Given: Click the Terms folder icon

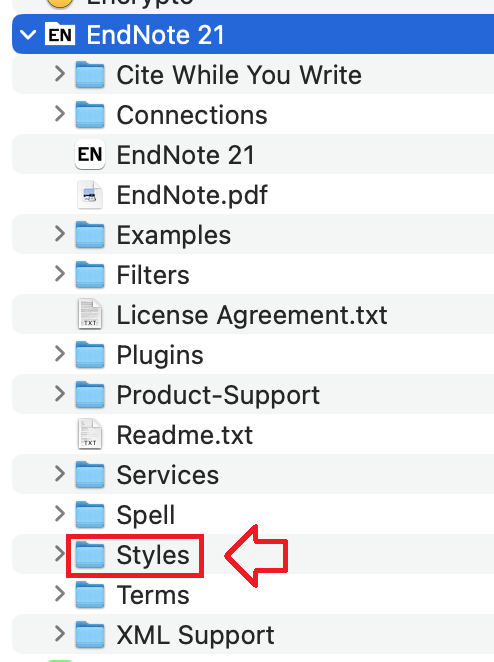Looking at the screenshot, I should 90,594.
